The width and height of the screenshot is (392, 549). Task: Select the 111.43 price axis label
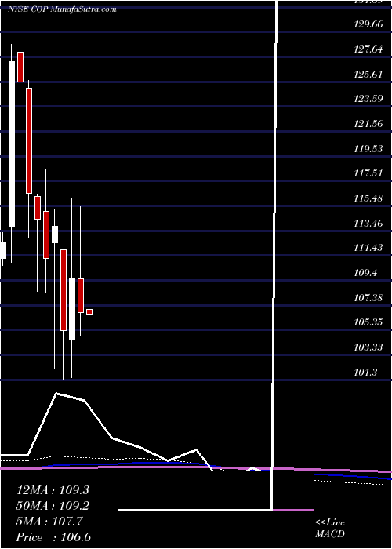(368, 248)
